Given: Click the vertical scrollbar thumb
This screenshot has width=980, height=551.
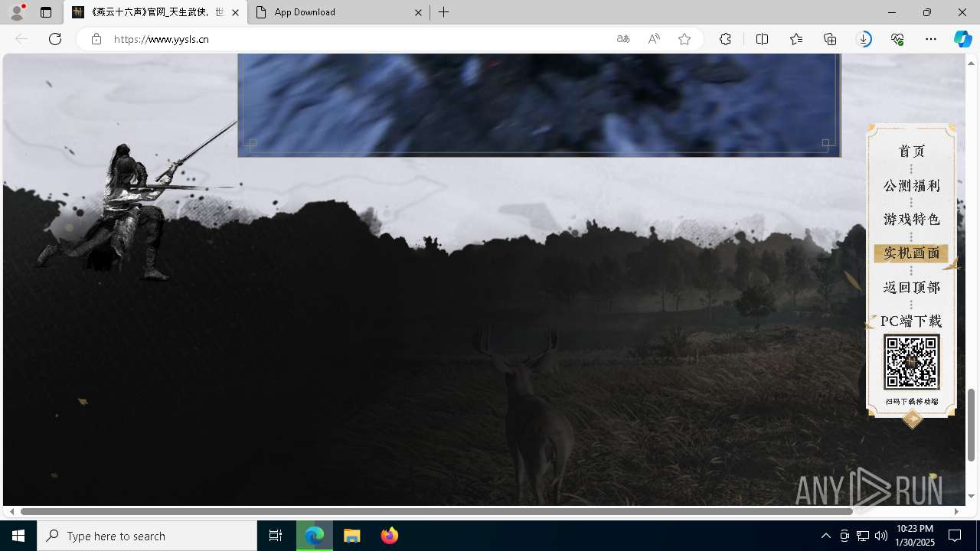Looking at the screenshot, I should point(971,425).
